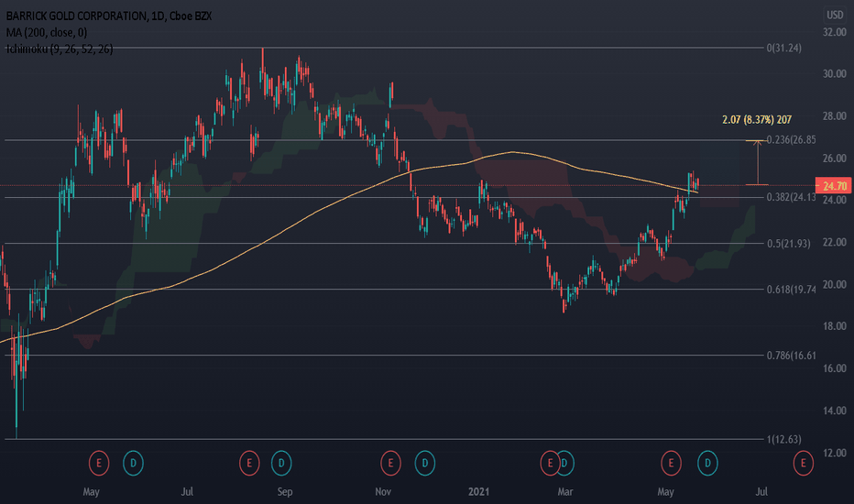Click the final earnings E marker at chart's right edge
854x504 pixels.
[803, 464]
